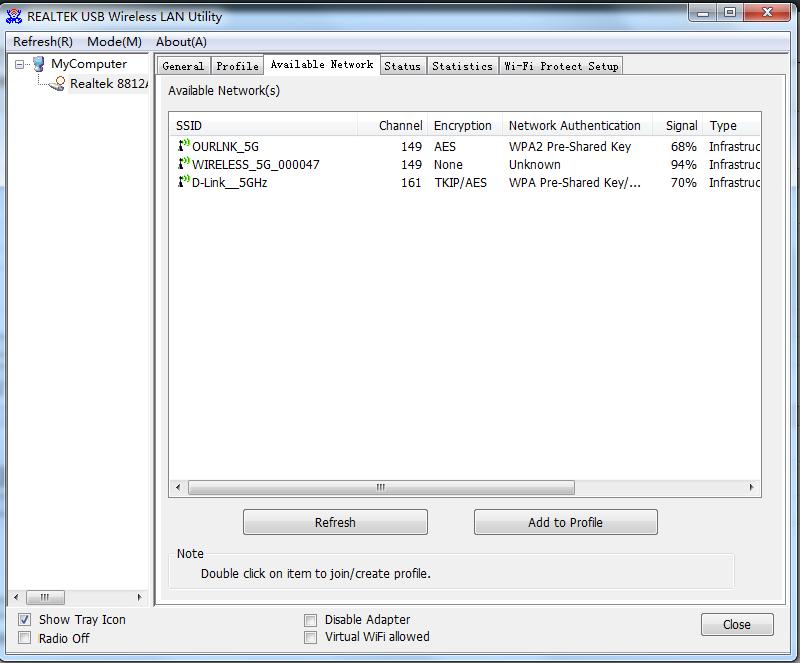The height and width of the screenshot is (663, 800).
Task: Click the TKIP/AES encryption cell
Action: tap(460, 182)
